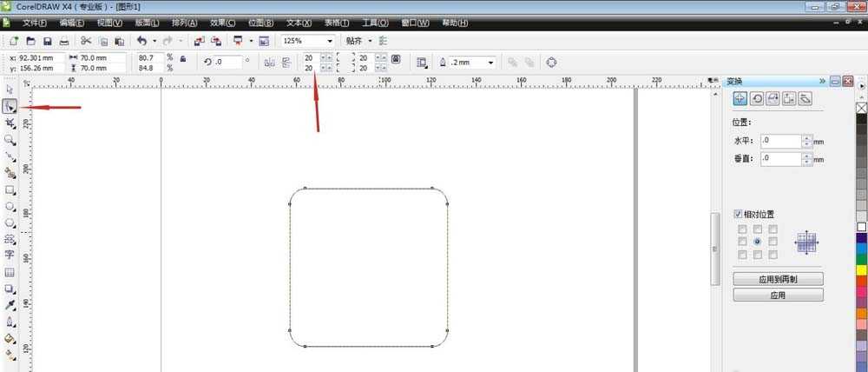
Task: Select the Zoom tool in the toolbox
Action: [x=10, y=139]
